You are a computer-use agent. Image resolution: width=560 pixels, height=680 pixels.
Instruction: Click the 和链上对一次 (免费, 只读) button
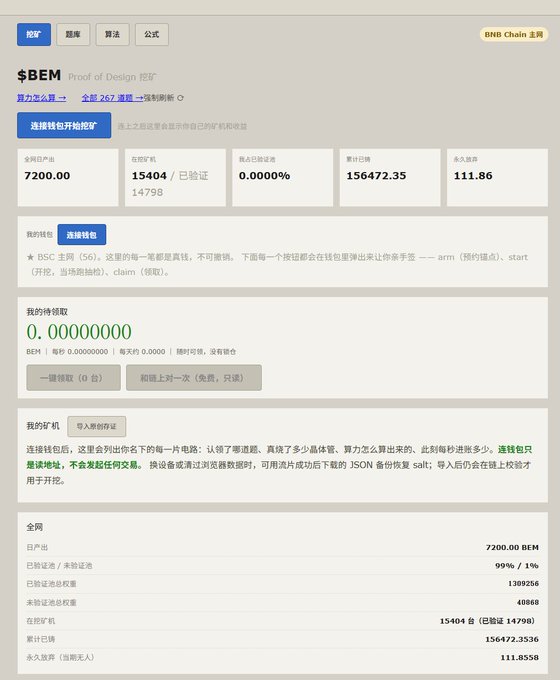tap(194, 378)
